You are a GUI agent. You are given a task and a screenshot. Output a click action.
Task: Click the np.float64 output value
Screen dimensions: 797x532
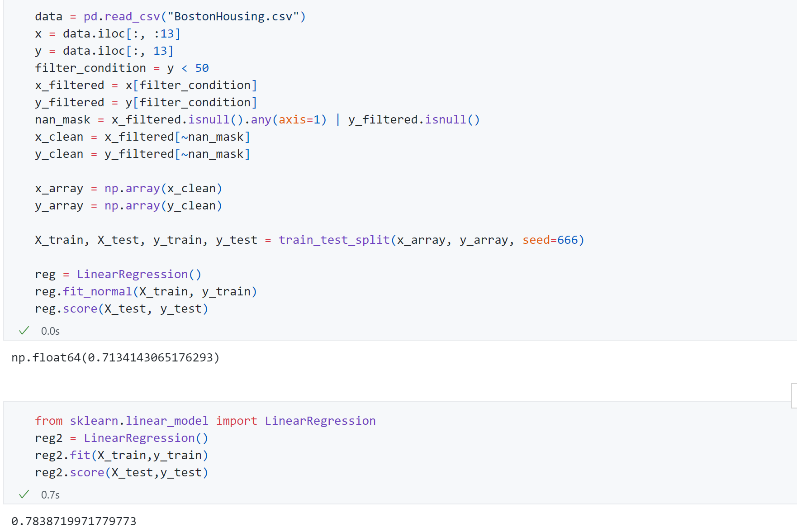(115, 357)
